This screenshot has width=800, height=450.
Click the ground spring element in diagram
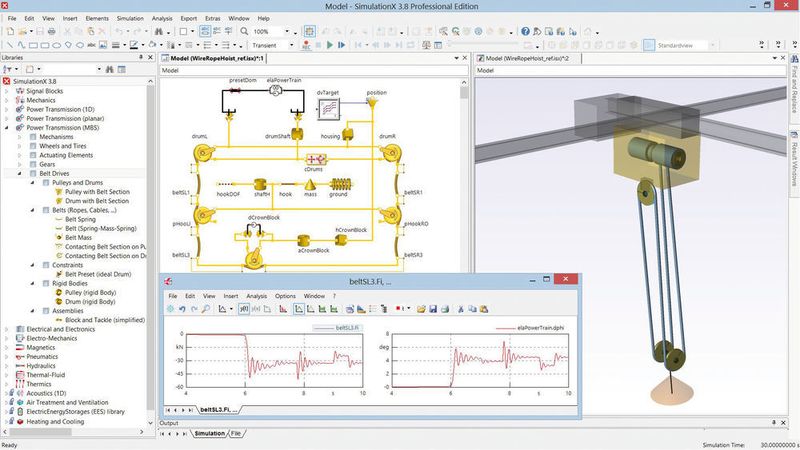tap(340, 184)
